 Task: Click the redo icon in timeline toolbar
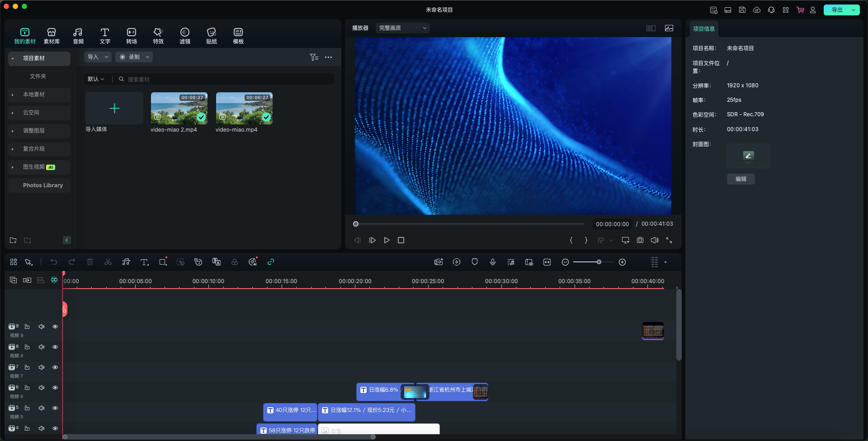72,262
